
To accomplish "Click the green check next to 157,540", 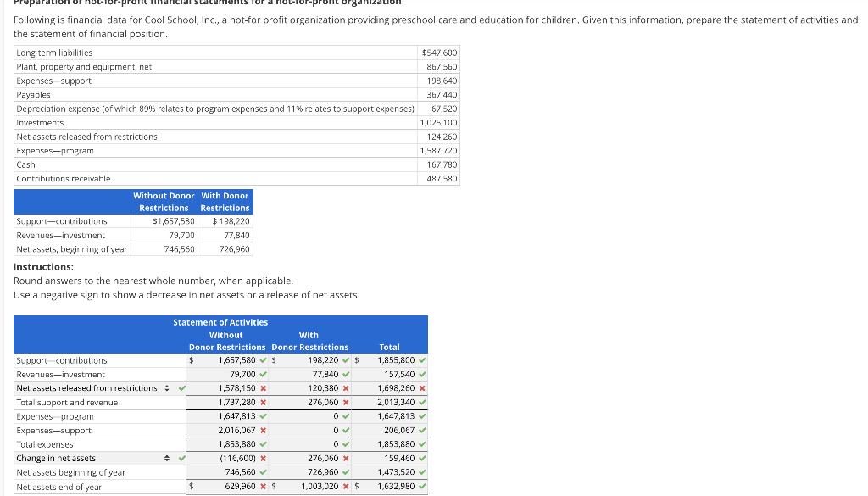I will (x=422, y=375).
